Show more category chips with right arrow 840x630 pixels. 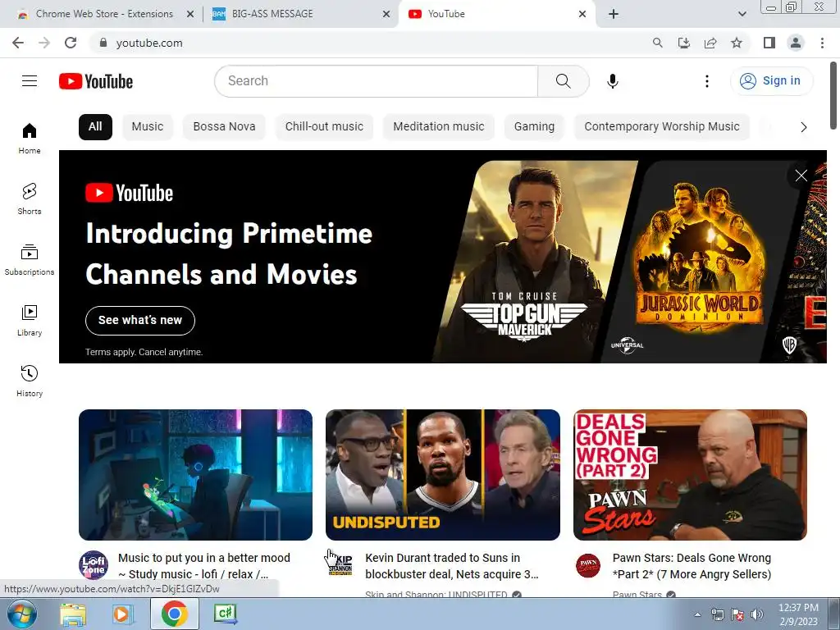tap(804, 127)
